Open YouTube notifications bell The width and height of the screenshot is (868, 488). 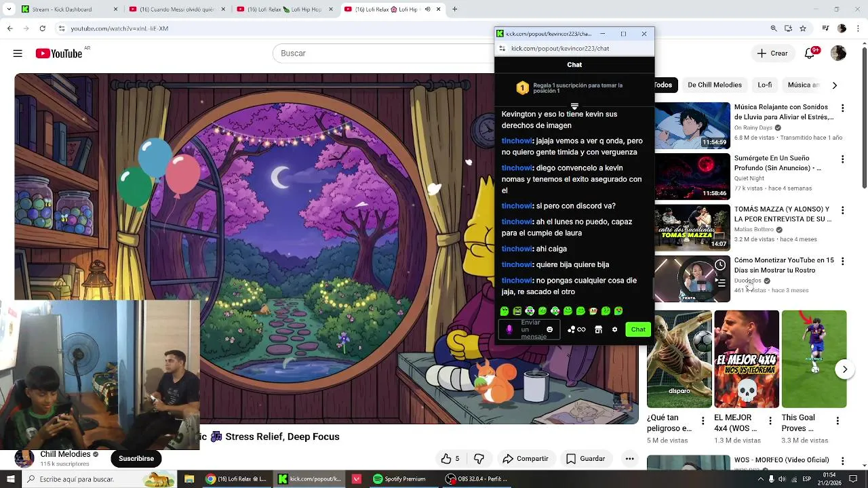(x=810, y=53)
